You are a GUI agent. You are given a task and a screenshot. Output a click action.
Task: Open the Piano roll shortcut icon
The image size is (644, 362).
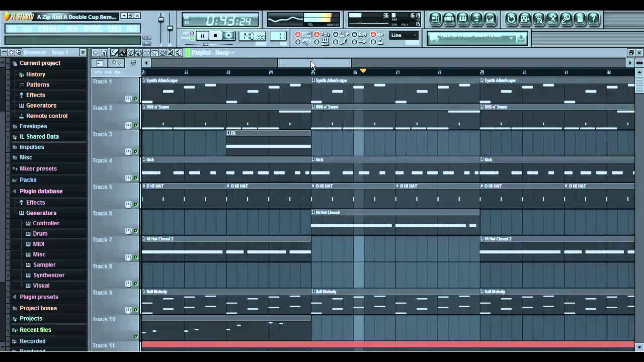pyautogui.click(x=462, y=19)
